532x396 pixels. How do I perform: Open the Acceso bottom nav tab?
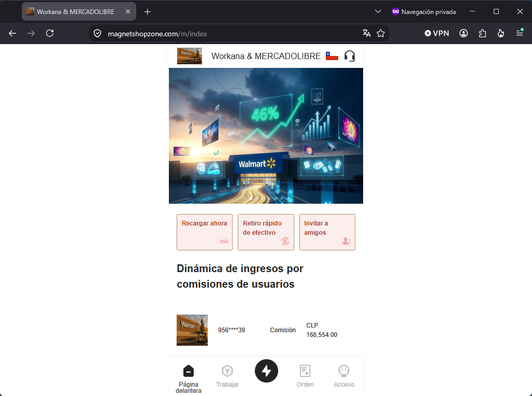[x=343, y=376]
